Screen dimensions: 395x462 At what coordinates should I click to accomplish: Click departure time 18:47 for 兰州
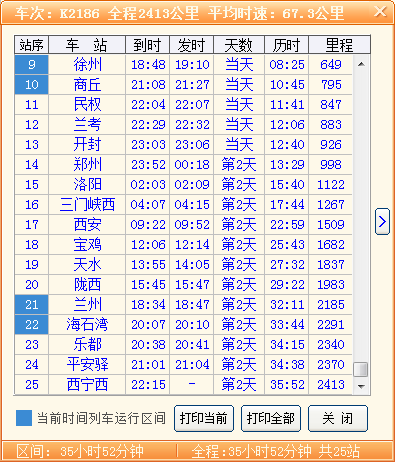[x=192, y=305]
